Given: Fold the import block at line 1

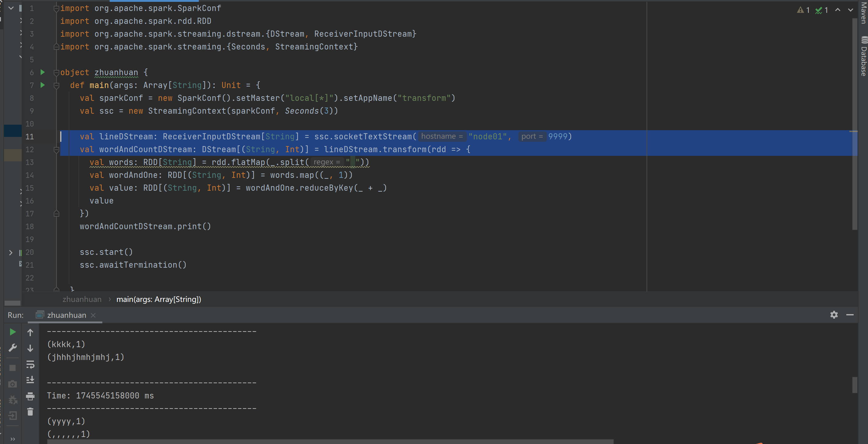Looking at the screenshot, I should [57, 9].
